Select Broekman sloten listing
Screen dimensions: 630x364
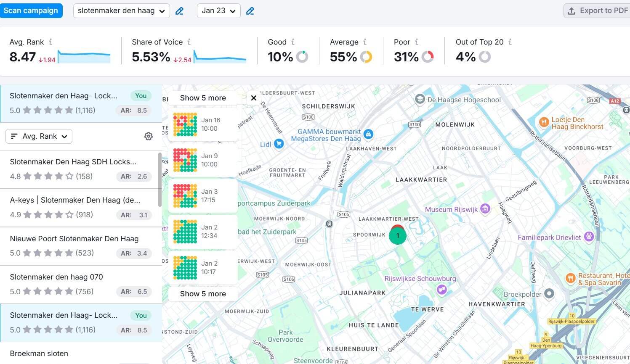click(81, 353)
